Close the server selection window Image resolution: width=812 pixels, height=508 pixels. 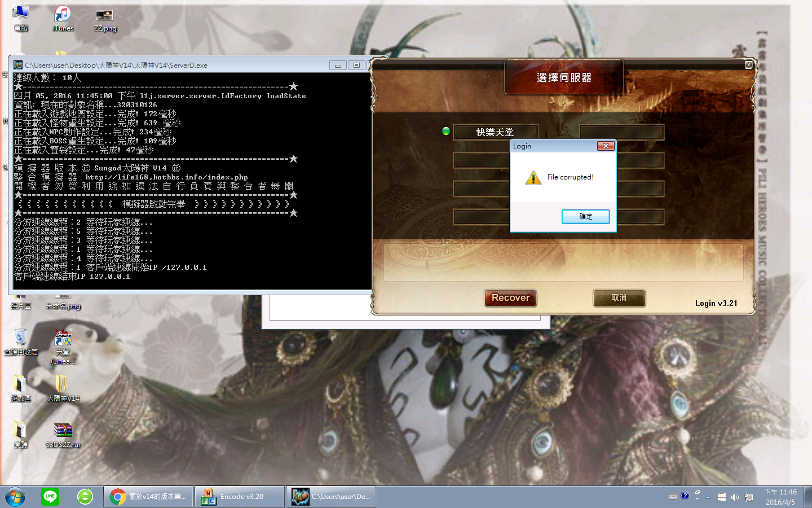(x=749, y=65)
